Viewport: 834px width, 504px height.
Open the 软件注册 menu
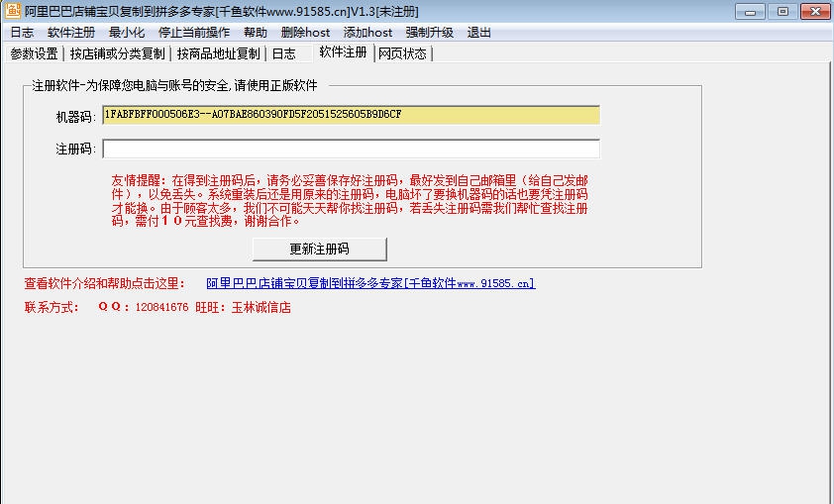coord(71,33)
